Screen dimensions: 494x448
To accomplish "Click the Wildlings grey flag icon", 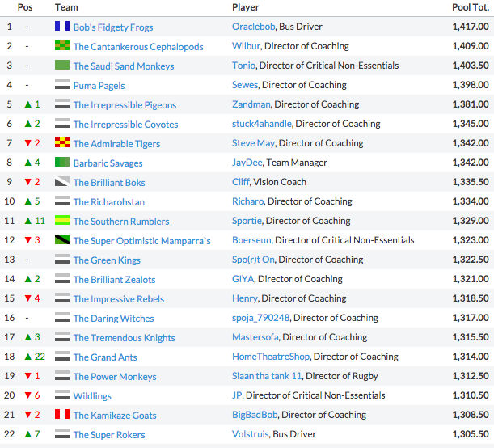I will (62, 395).
